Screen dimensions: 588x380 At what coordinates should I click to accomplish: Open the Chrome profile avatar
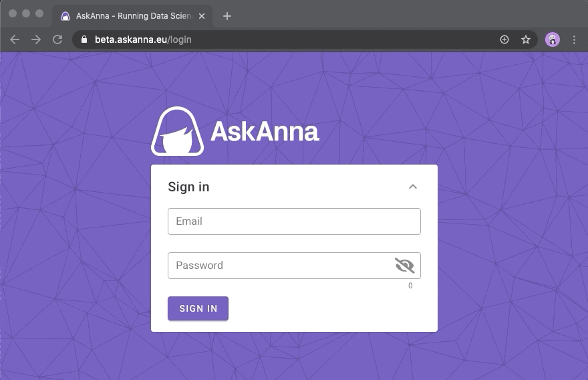pyautogui.click(x=553, y=39)
